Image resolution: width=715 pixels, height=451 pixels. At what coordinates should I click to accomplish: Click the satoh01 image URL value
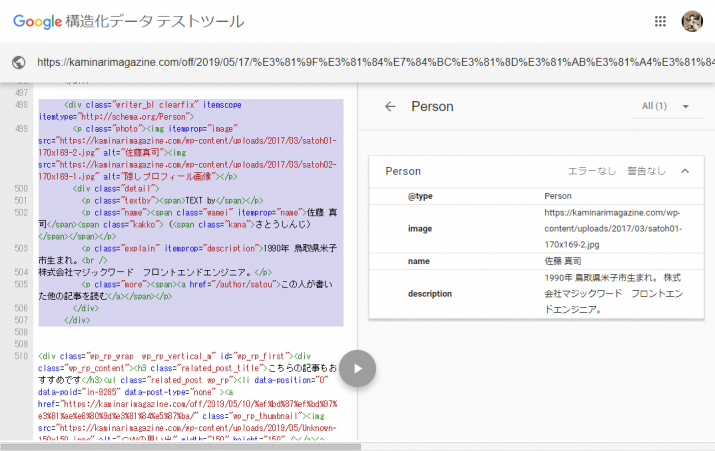612,227
